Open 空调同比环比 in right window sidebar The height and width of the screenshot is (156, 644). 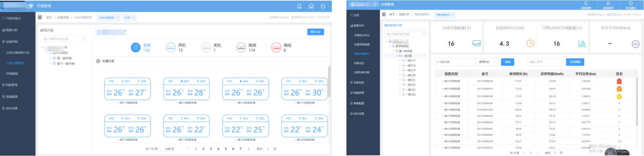(361, 35)
